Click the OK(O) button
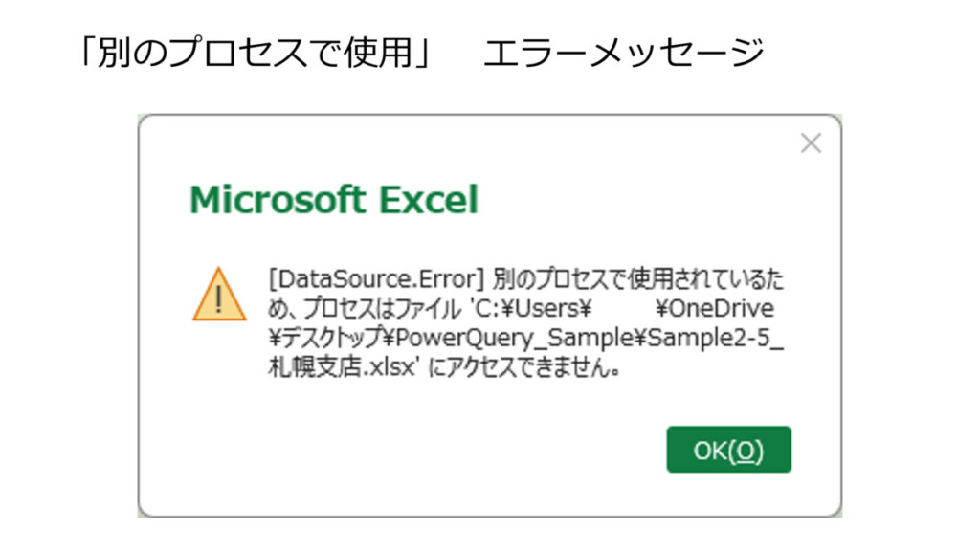The image size is (980, 551). click(x=728, y=450)
